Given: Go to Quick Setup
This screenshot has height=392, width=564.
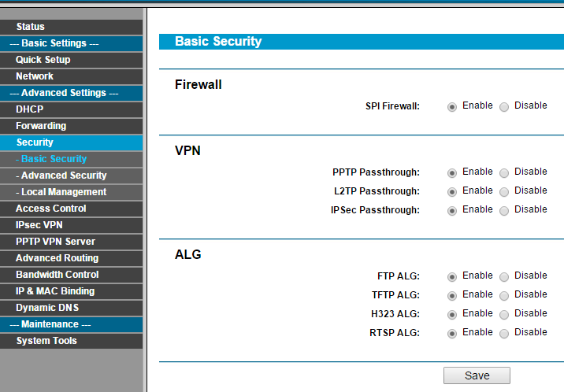Looking at the screenshot, I should [x=43, y=60].
